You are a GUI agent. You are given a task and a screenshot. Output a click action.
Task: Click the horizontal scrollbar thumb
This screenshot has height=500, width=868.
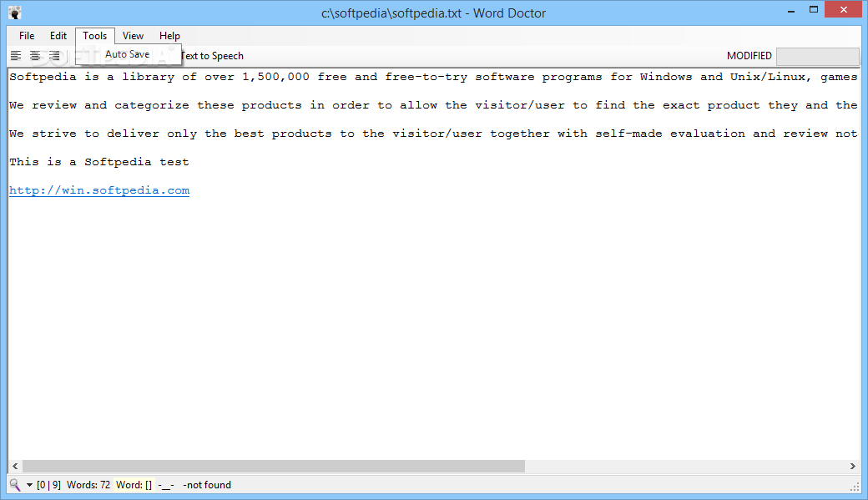274,467
